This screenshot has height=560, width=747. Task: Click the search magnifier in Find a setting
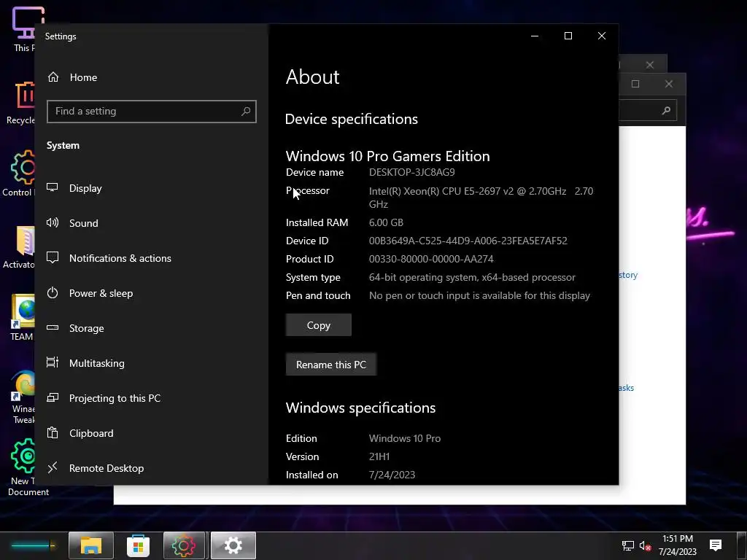click(246, 112)
